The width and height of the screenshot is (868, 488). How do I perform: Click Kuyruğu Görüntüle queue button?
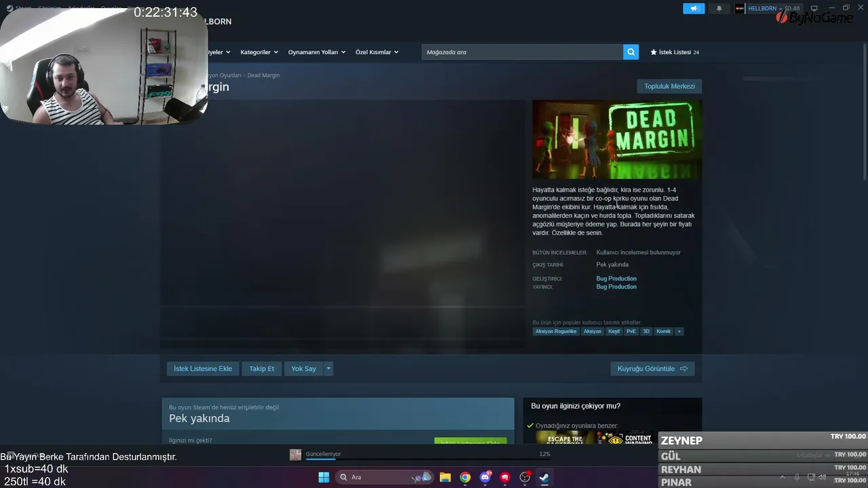coord(652,369)
